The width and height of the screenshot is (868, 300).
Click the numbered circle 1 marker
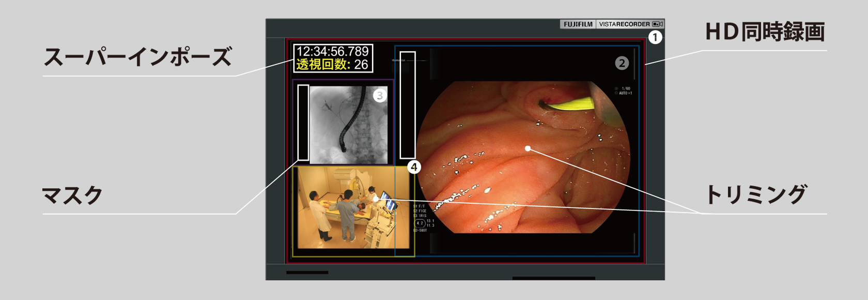point(655,37)
